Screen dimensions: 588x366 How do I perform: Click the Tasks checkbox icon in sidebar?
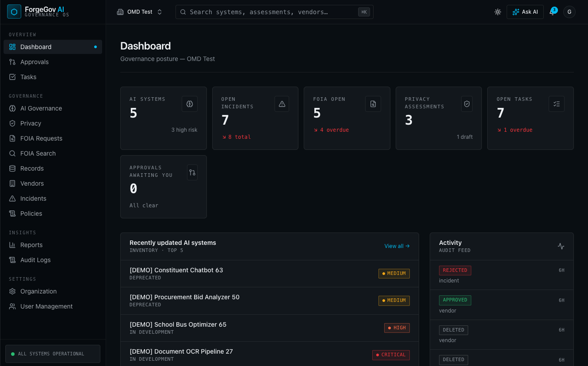12,77
